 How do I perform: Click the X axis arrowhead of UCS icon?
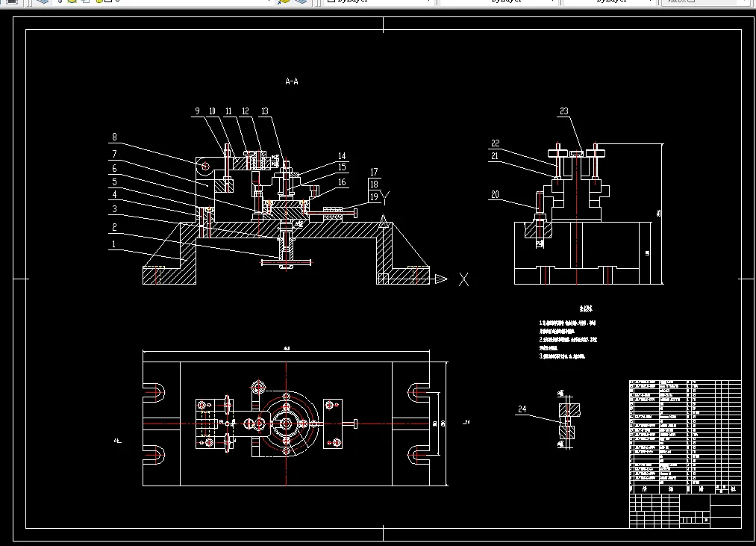pyautogui.click(x=441, y=279)
